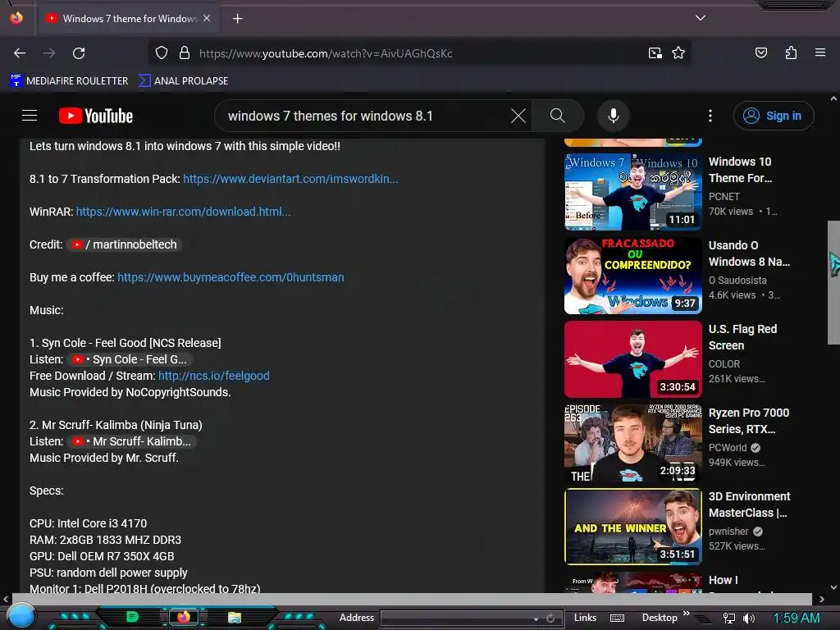Click scrollbar up arrow at top right

[x=833, y=98]
